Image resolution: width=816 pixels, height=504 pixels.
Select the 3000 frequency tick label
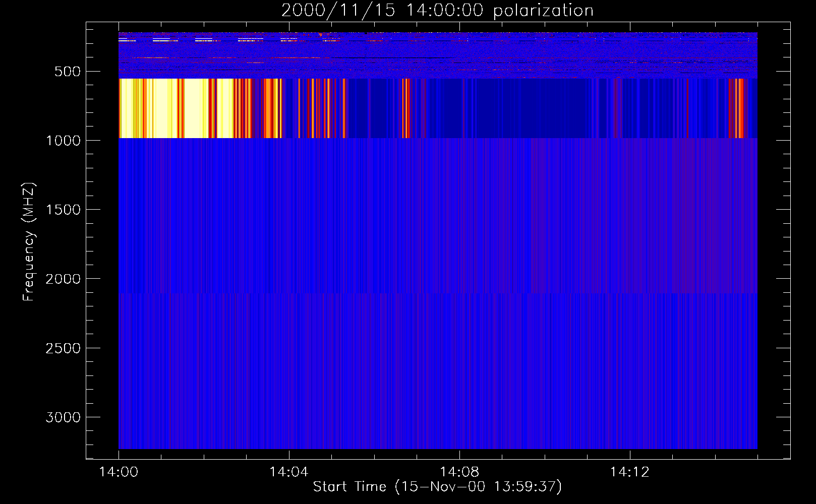[63, 417]
